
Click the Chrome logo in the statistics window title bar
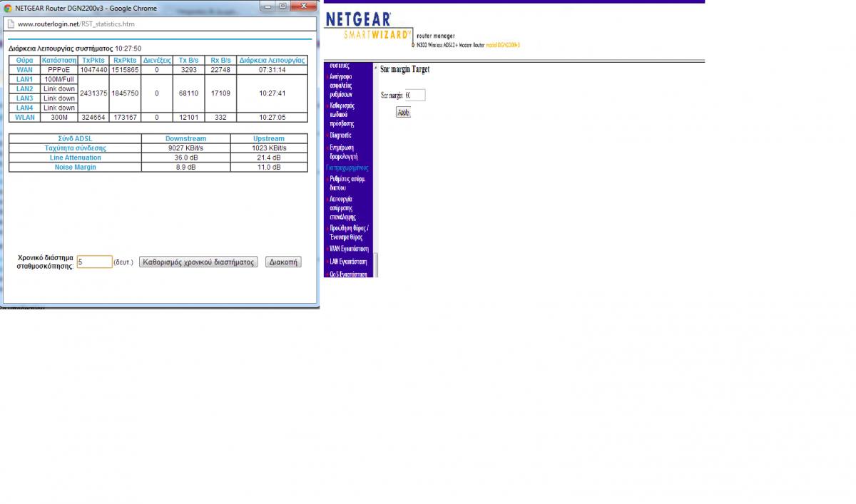pos(8,7)
